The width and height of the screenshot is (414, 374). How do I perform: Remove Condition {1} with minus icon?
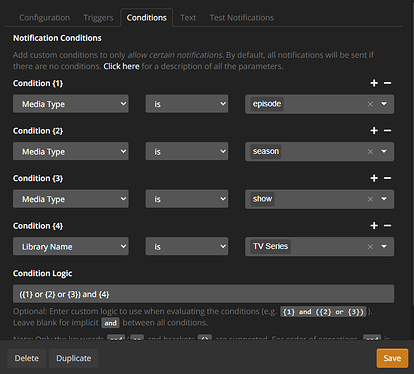click(387, 83)
